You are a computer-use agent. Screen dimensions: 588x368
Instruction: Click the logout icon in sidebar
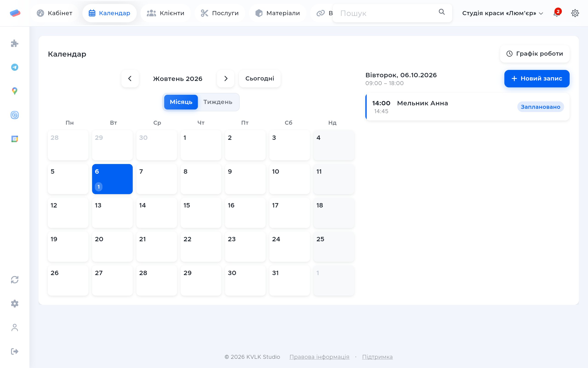(14, 351)
